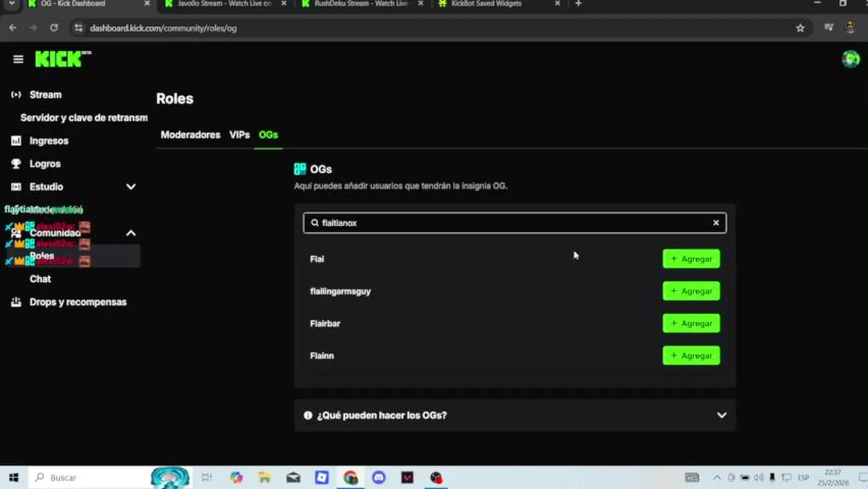Screen dimensions: 868x489
Task: Switch to the VIPs tab
Action: [x=240, y=134]
